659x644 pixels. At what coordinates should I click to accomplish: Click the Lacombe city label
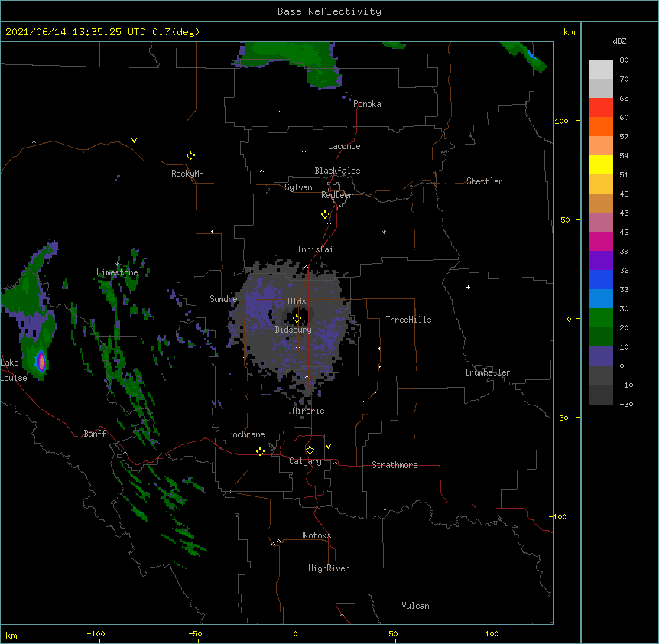344,146
